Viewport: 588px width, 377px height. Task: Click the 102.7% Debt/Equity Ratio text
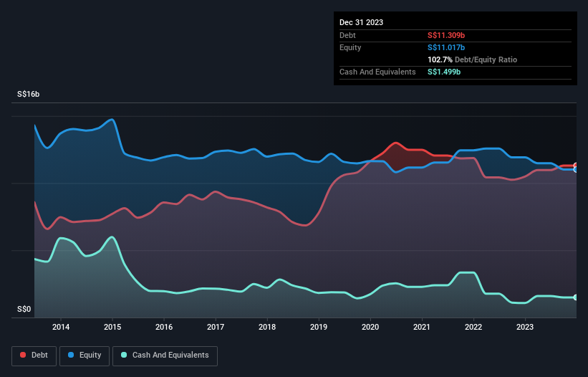(x=473, y=59)
